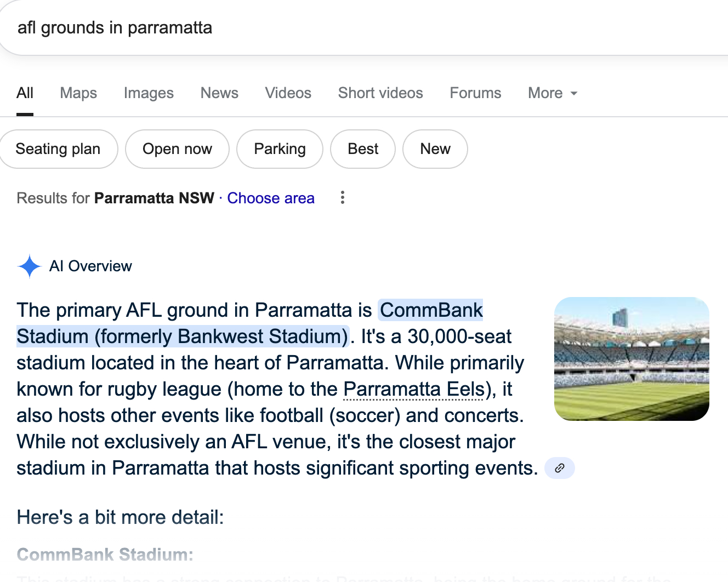Select the All results tab
This screenshot has width=728, height=582.
(x=25, y=93)
